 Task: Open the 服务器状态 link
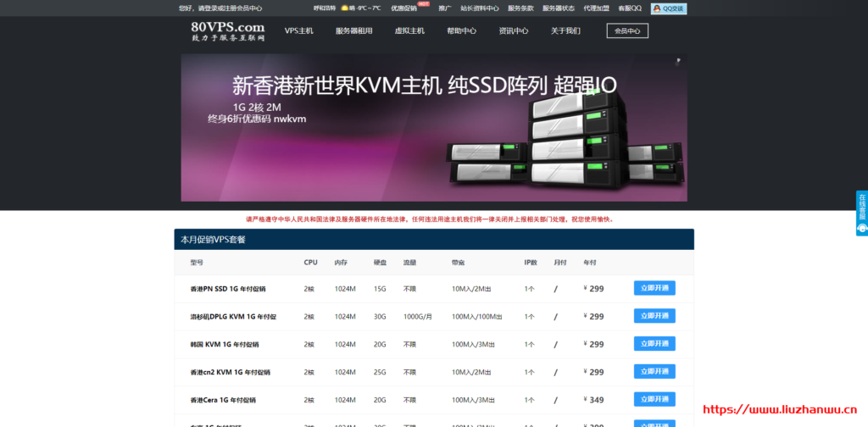tap(559, 8)
